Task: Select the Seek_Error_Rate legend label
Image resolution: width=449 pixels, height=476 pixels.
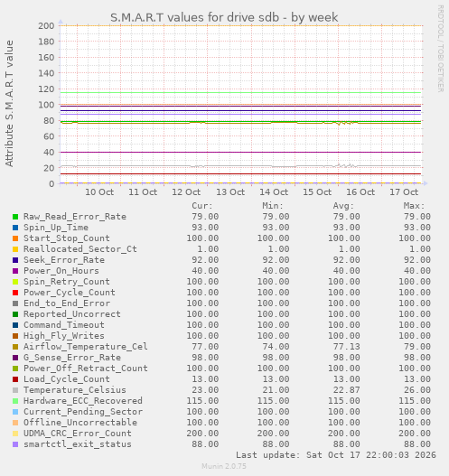Action: [x=64, y=260]
